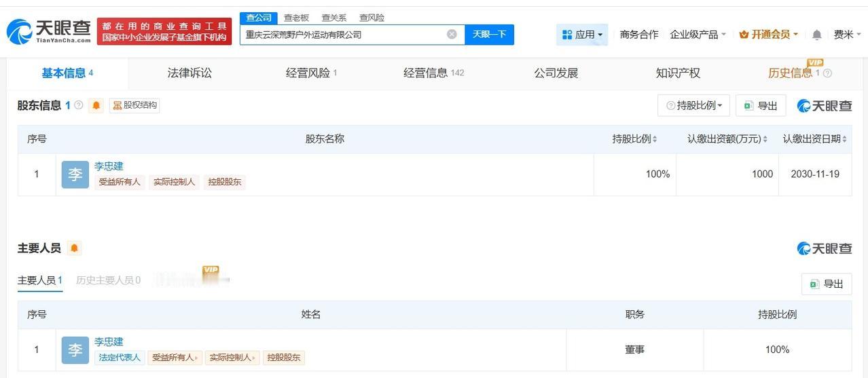Open 李忠建 link in 主要人员 table

[109, 342]
